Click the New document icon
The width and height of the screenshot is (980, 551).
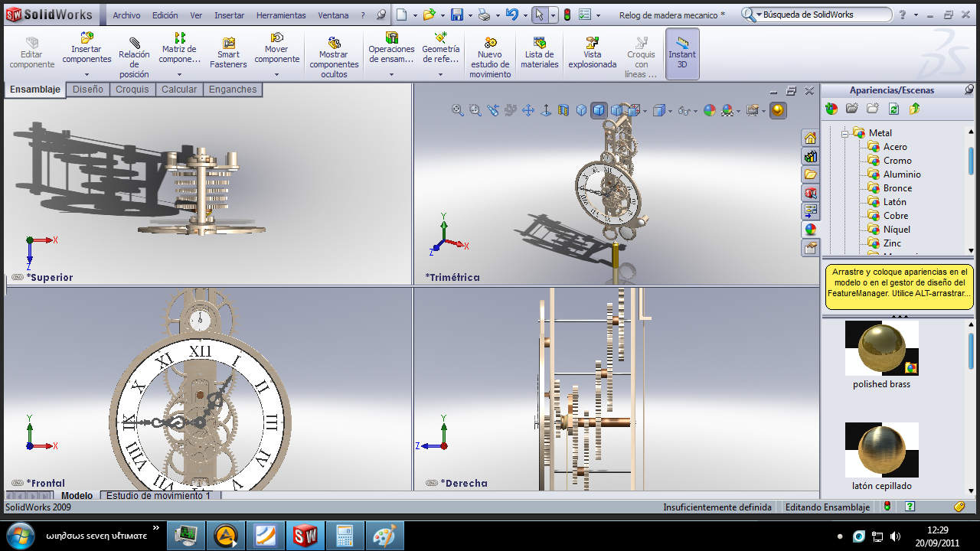(x=403, y=15)
